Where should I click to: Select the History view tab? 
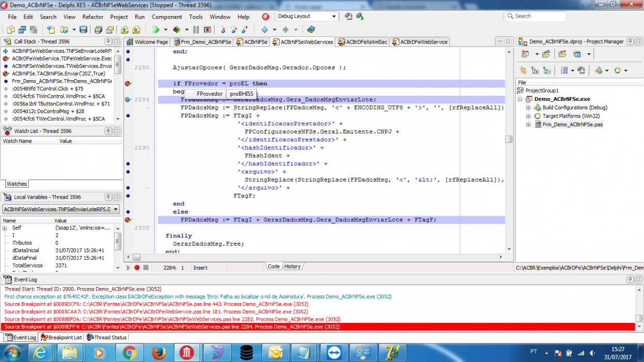click(292, 266)
